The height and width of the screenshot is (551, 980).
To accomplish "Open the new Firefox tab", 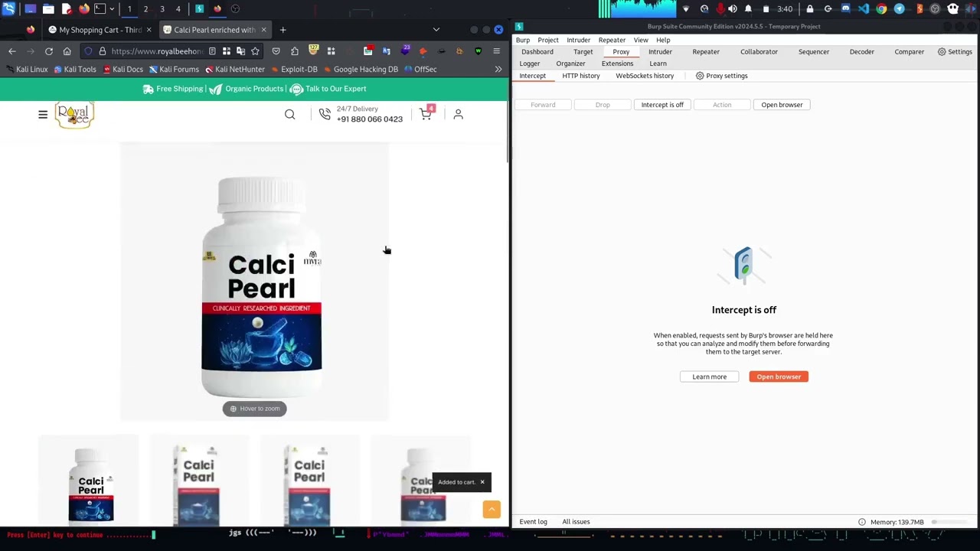I will coord(283,30).
